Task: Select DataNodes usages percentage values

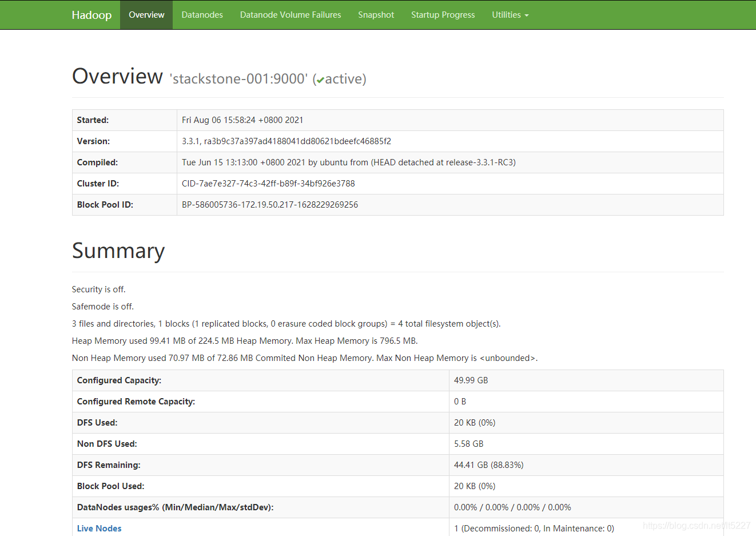Action: [512, 507]
